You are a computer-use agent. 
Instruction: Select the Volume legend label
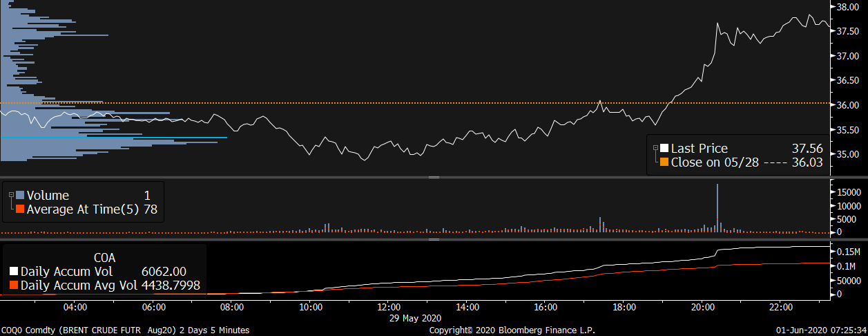tap(48, 196)
